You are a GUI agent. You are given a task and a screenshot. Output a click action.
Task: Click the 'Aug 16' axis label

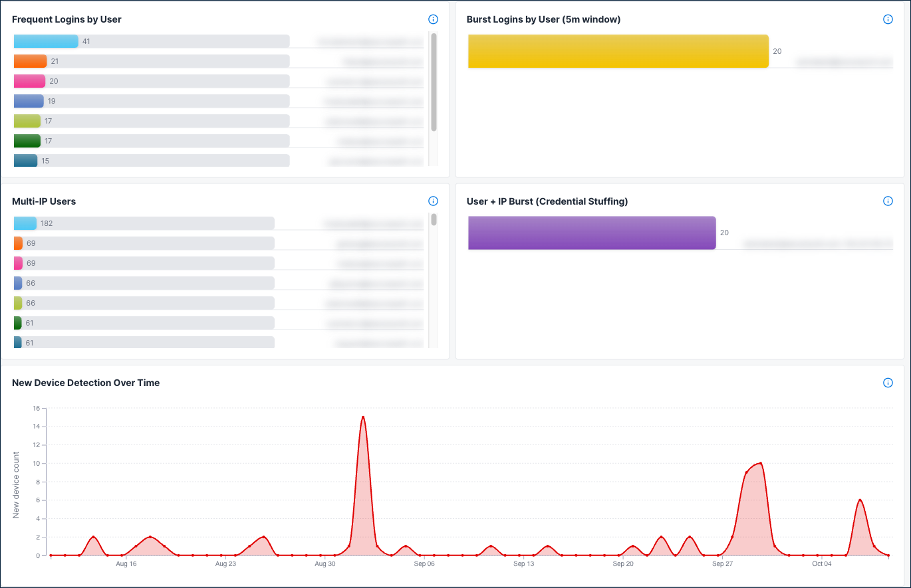[x=126, y=564]
